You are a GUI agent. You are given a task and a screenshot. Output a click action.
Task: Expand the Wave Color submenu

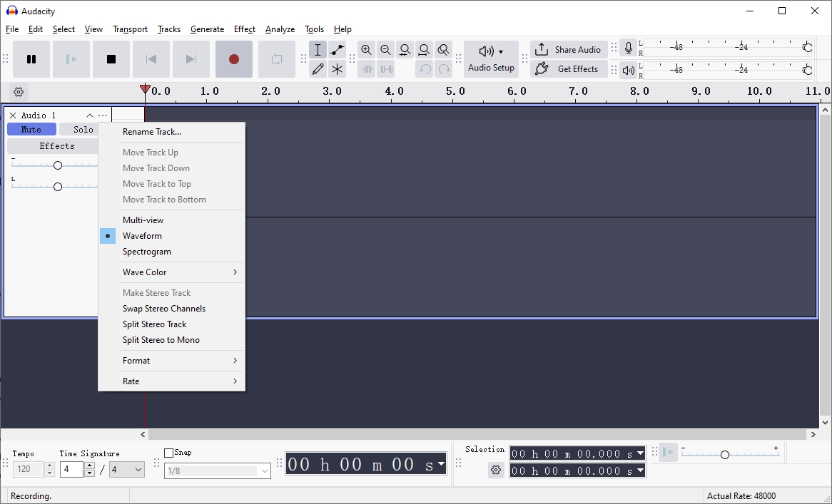171,272
